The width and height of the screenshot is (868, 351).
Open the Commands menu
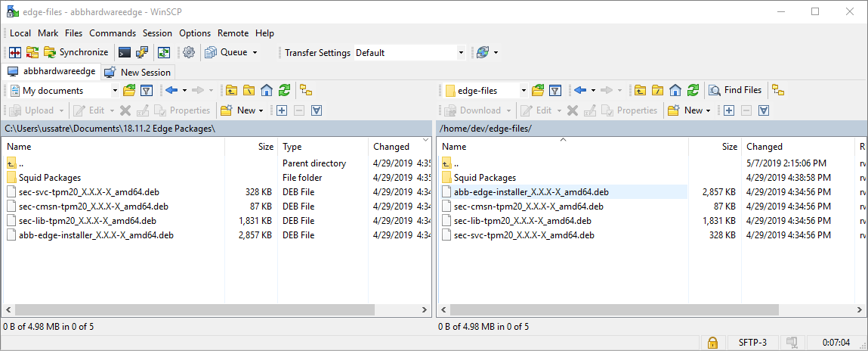pos(113,33)
